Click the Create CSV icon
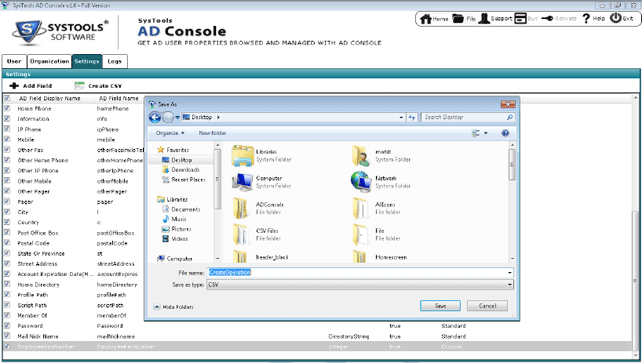Image resolution: width=642 pixels, height=363 pixels. click(79, 86)
